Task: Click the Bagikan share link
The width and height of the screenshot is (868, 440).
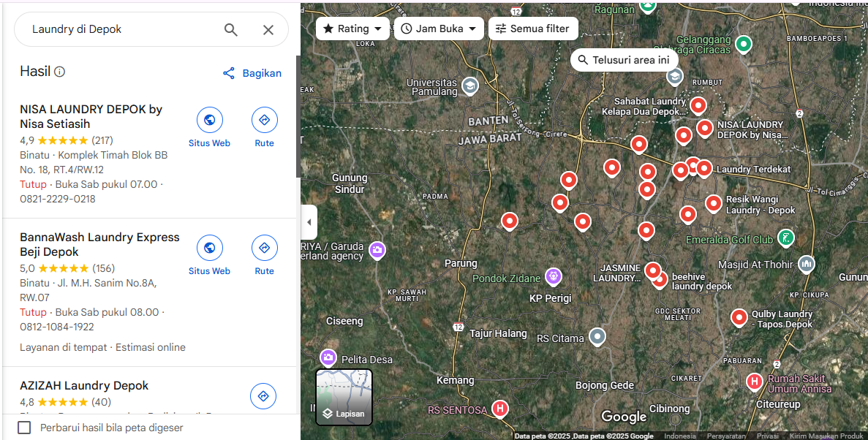Action: click(x=252, y=73)
